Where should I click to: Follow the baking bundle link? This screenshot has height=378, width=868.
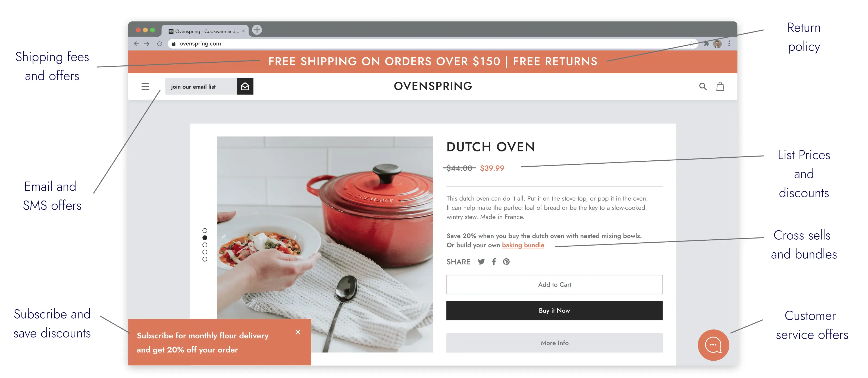pos(523,245)
